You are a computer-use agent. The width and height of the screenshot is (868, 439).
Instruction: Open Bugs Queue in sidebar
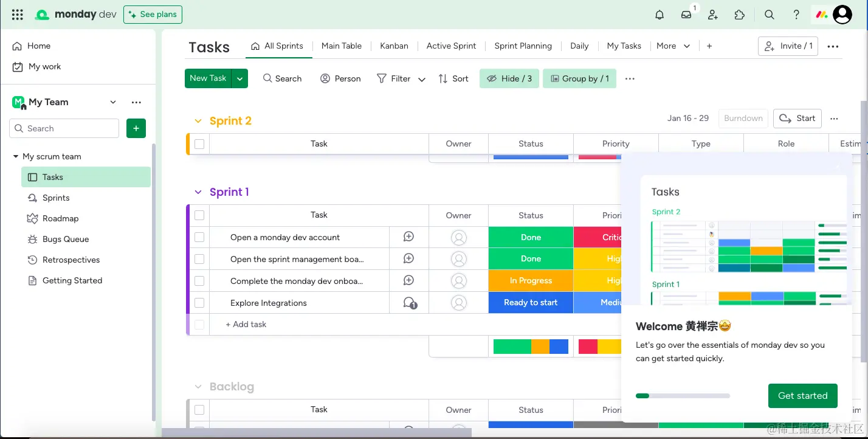pos(66,240)
